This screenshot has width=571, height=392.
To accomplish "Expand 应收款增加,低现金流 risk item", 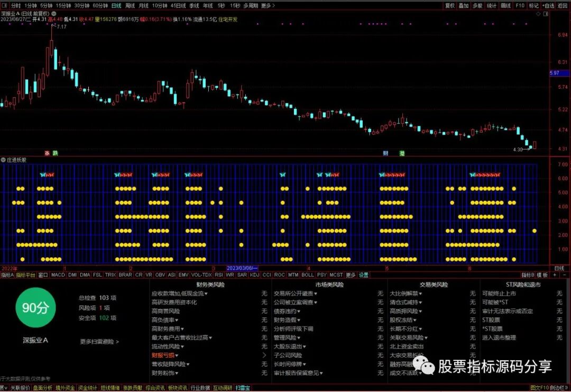I will click(x=180, y=293).
